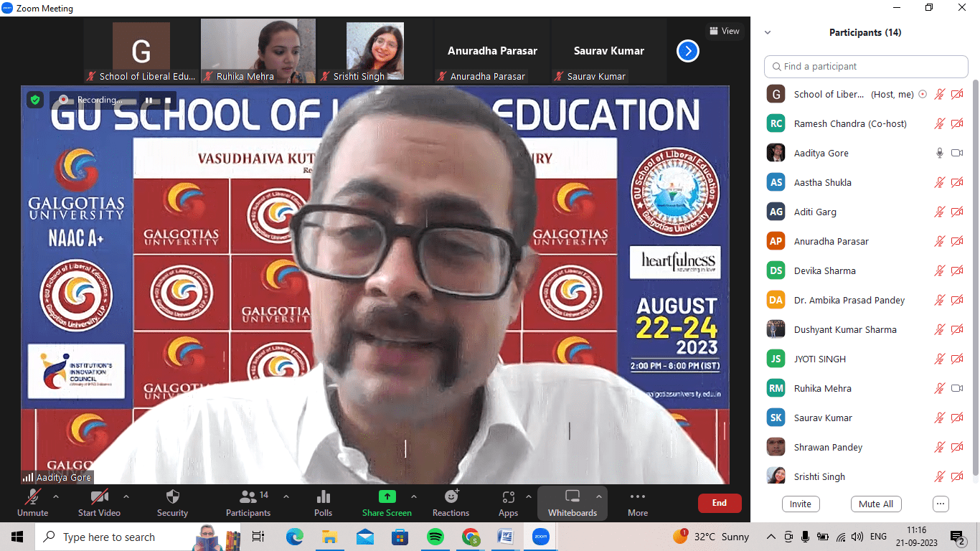
Task: Open the Participants panel button
Action: point(248,497)
